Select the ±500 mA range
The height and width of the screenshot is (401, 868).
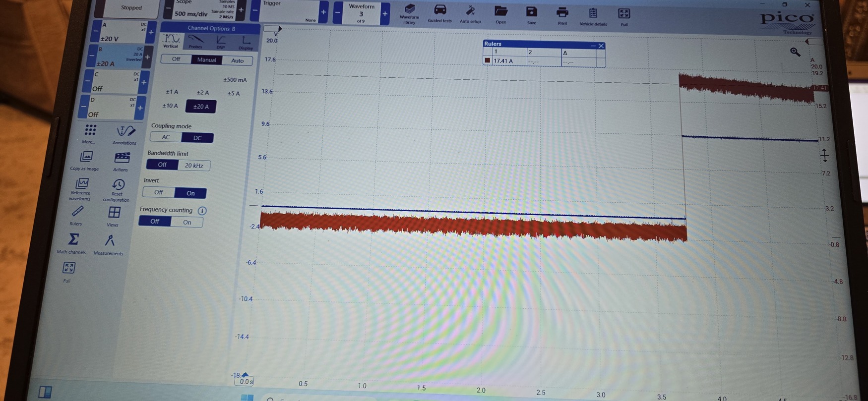pos(235,79)
